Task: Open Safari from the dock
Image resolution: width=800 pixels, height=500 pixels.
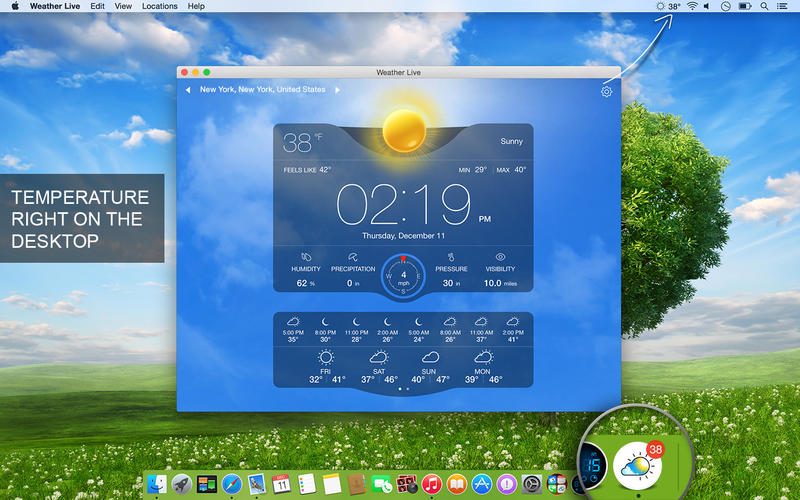Action: pyautogui.click(x=231, y=484)
